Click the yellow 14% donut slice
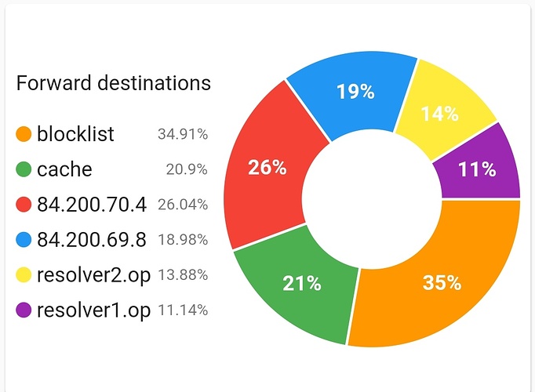Image resolution: width=535 pixels, height=392 pixels. click(440, 114)
